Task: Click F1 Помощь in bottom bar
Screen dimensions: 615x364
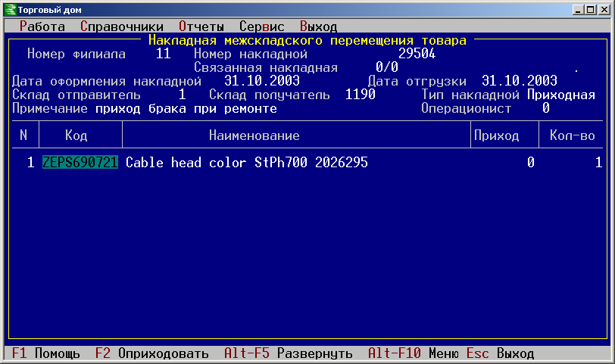Action: point(45,353)
